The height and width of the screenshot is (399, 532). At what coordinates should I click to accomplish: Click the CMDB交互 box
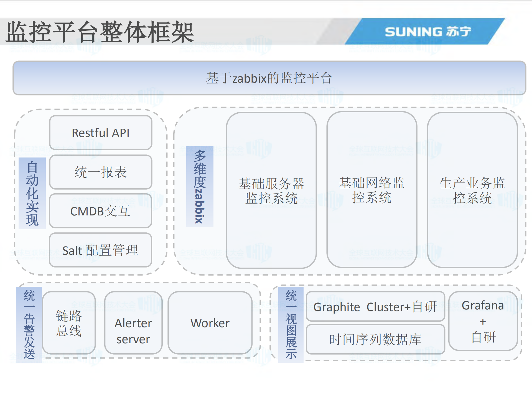coord(100,212)
